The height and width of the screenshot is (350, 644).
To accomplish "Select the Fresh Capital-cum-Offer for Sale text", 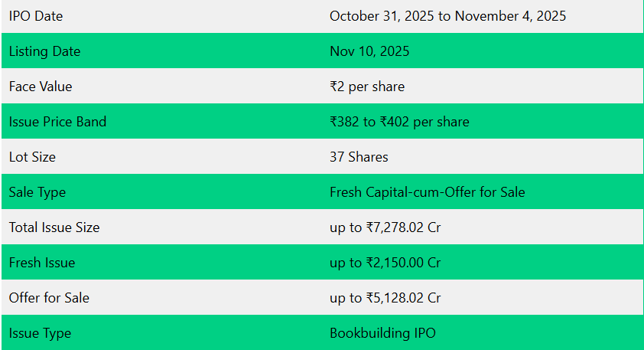I will click(x=427, y=192).
